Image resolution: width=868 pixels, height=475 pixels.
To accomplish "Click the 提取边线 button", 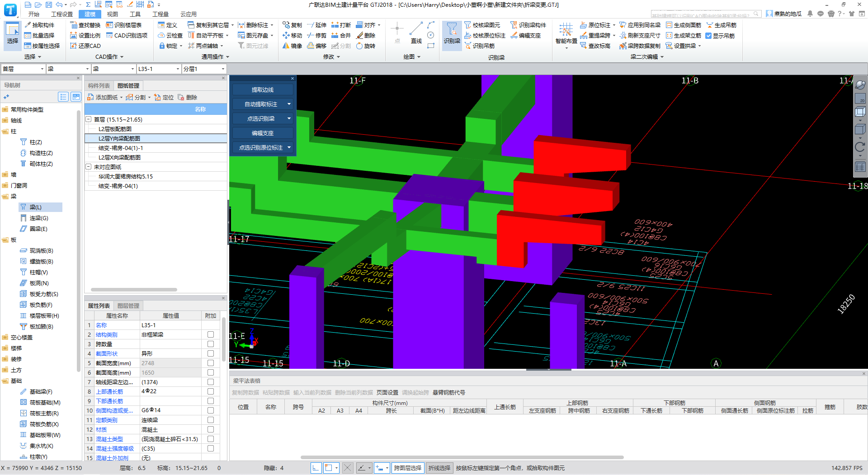I will [263, 89].
